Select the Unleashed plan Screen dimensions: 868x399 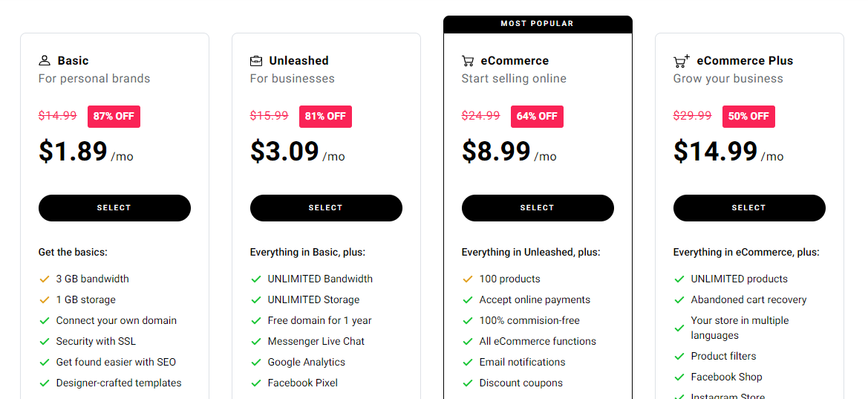tap(326, 208)
